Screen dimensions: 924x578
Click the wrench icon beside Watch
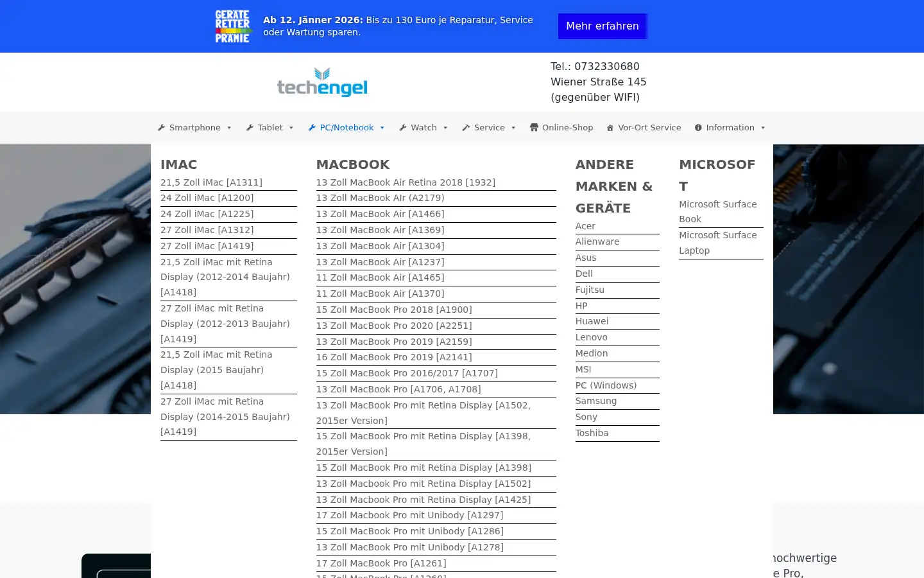403,128
